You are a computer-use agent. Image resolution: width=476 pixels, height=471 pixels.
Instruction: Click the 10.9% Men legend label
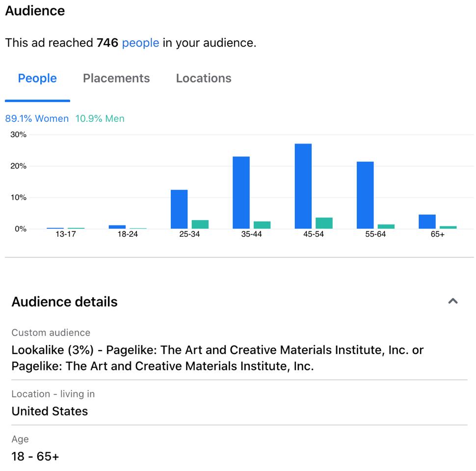coord(100,118)
